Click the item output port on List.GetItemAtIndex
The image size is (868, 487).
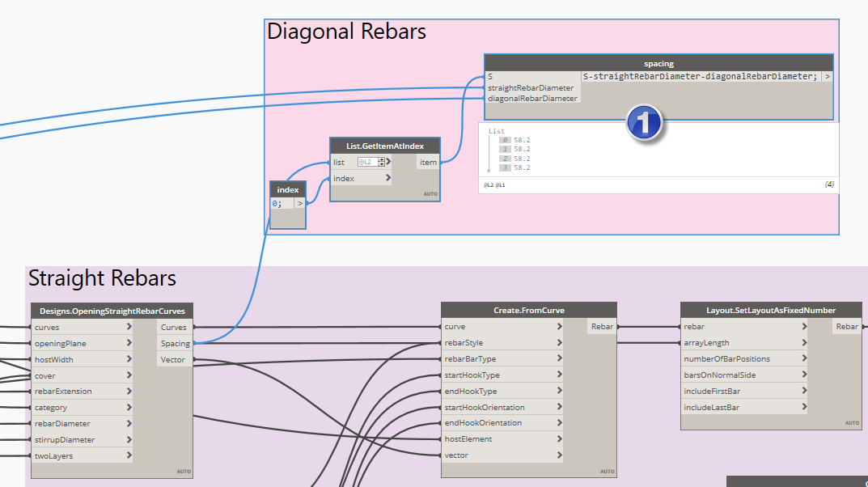click(428, 162)
